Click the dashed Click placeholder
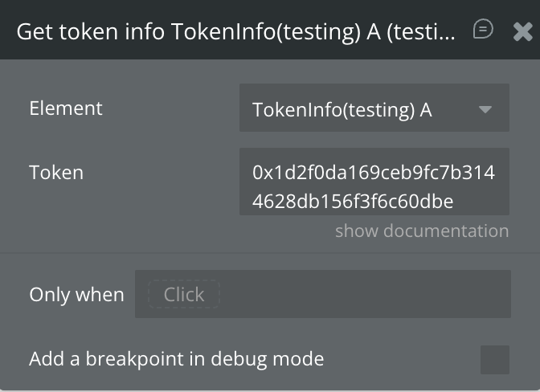 184,295
